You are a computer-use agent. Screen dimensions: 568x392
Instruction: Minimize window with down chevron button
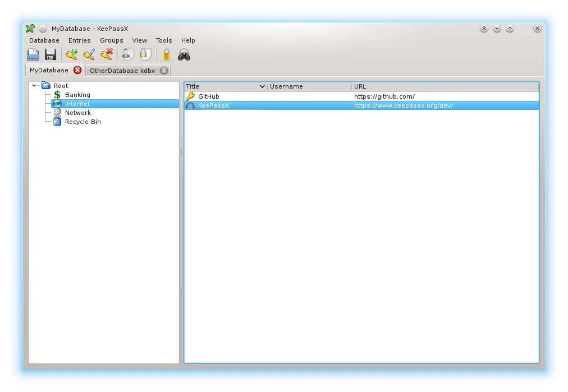pos(497,28)
